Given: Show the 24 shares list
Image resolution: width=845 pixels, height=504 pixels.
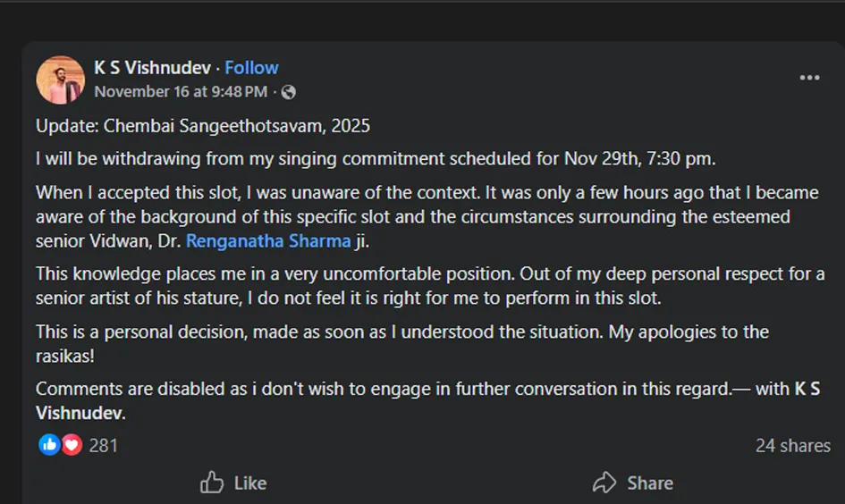Looking at the screenshot, I should pyautogui.click(x=792, y=445).
